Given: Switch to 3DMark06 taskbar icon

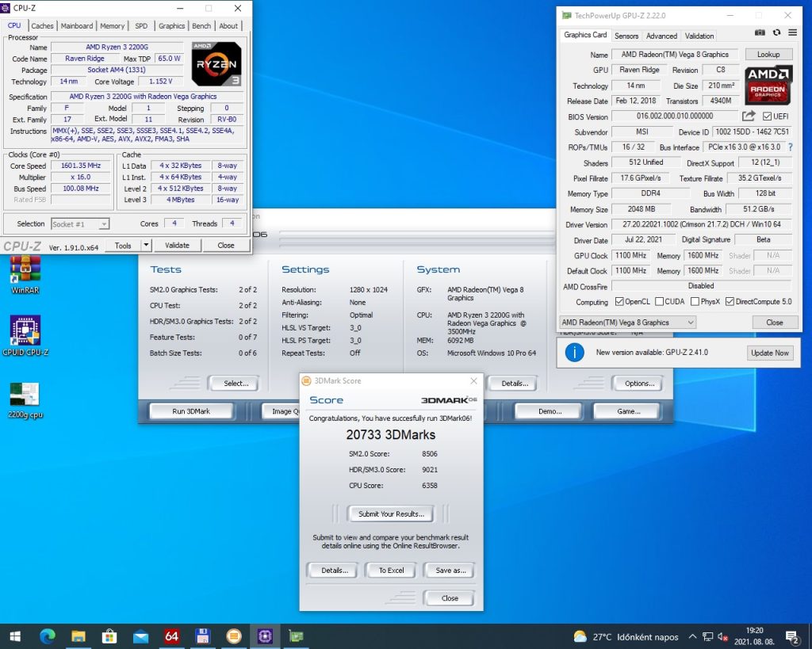Looking at the screenshot, I should pos(234,636).
